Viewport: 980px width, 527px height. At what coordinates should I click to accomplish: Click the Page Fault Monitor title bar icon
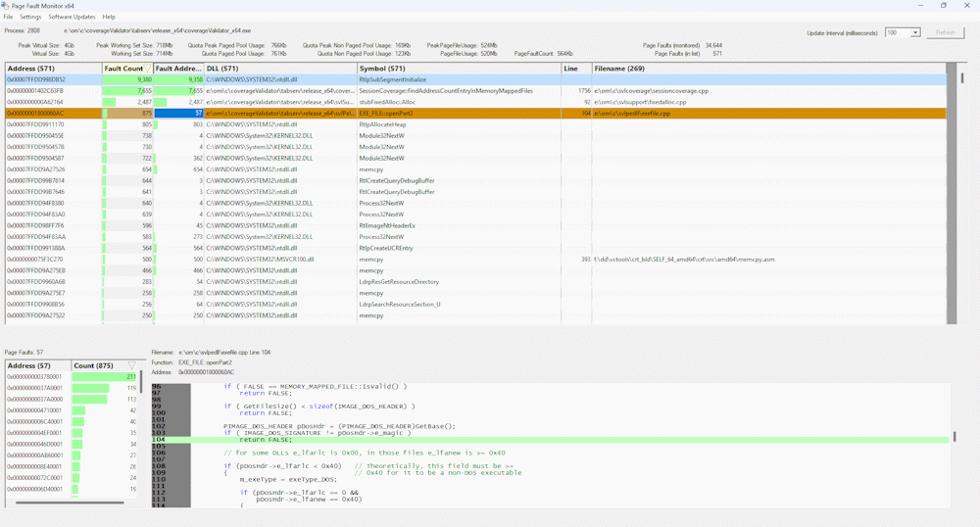5,6
